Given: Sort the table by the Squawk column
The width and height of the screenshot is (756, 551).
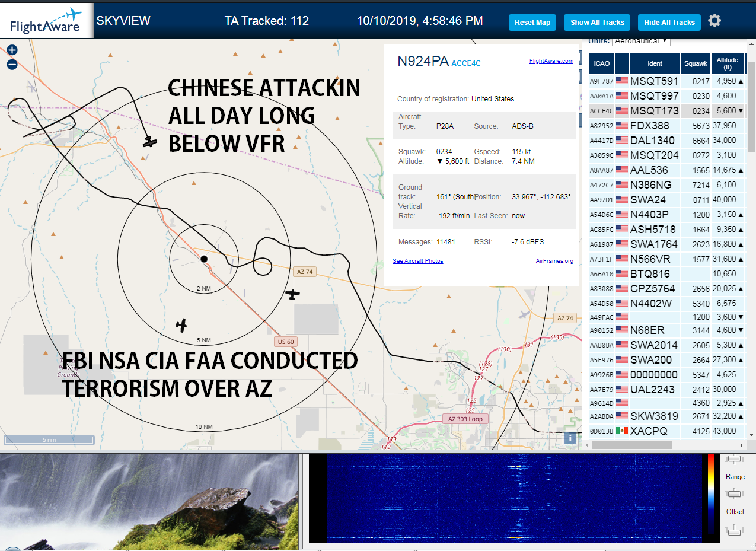Looking at the screenshot, I should click(x=696, y=63).
